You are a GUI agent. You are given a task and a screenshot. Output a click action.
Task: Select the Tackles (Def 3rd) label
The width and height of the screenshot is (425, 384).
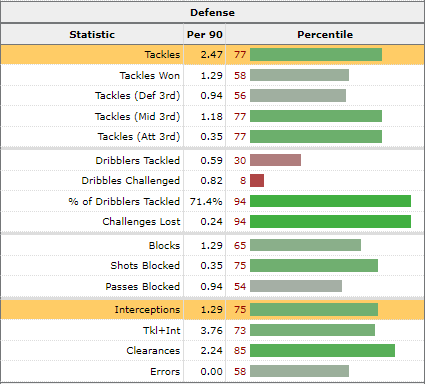[x=137, y=96]
